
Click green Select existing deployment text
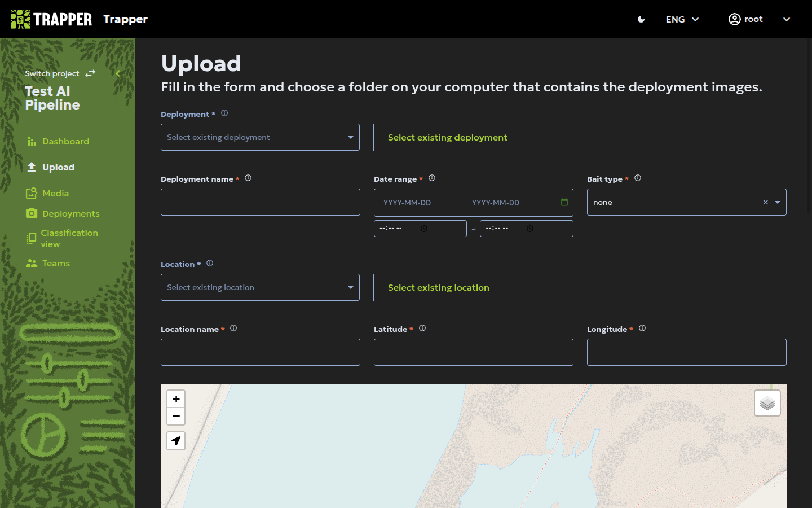(x=448, y=137)
